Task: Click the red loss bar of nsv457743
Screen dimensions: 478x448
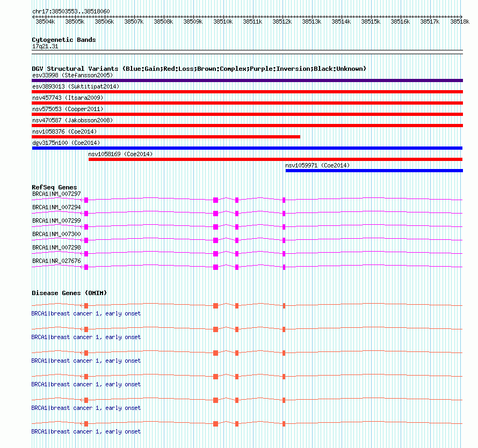Action: click(247, 103)
